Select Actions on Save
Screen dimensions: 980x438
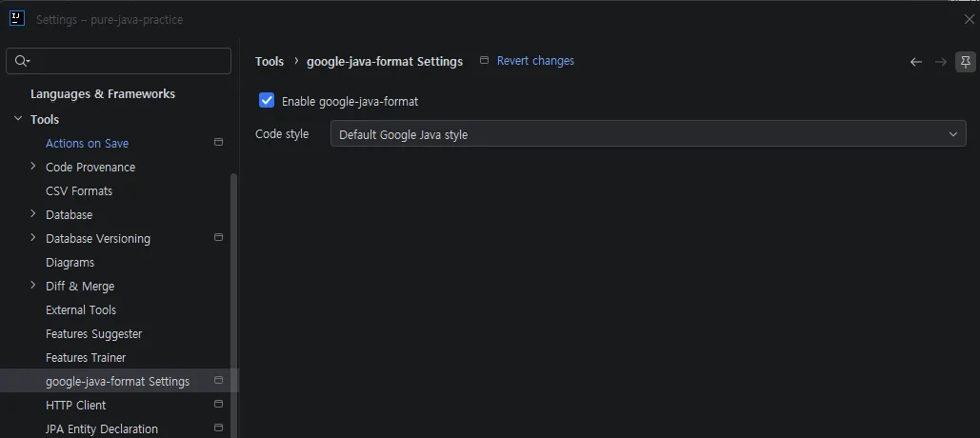pyautogui.click(x=87, y=143)
